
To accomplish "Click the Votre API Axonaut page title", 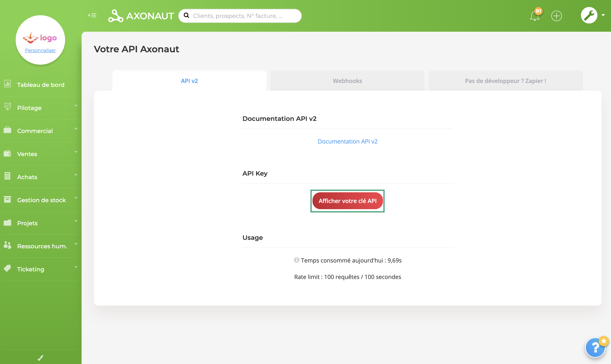I will point(136,49).
